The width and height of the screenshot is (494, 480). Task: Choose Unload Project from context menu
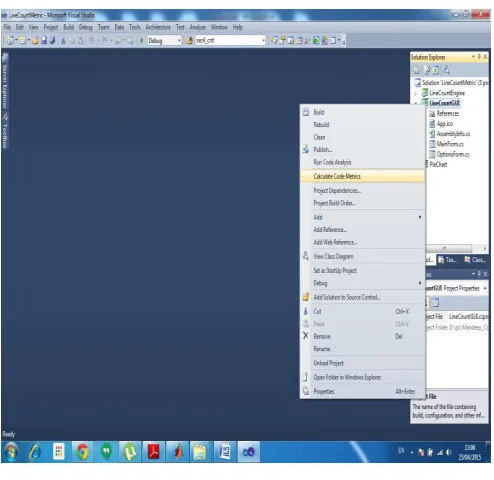pos(363,363)
